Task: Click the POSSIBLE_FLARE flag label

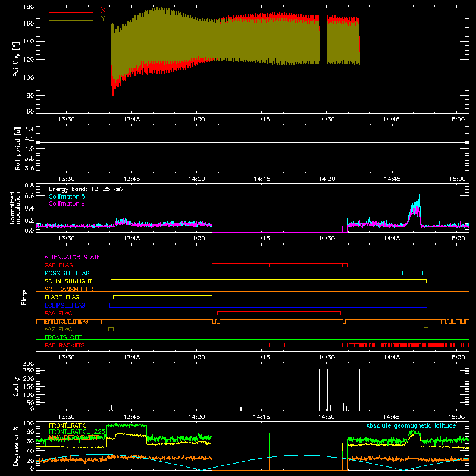Action: [68, 273]
